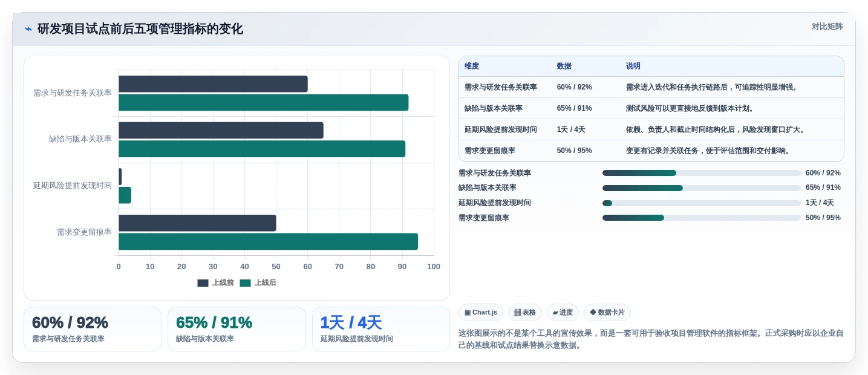Click table value 1天 / 4天
The height and width of the screenshot is (375, 868).
click(x=571, y=130)
